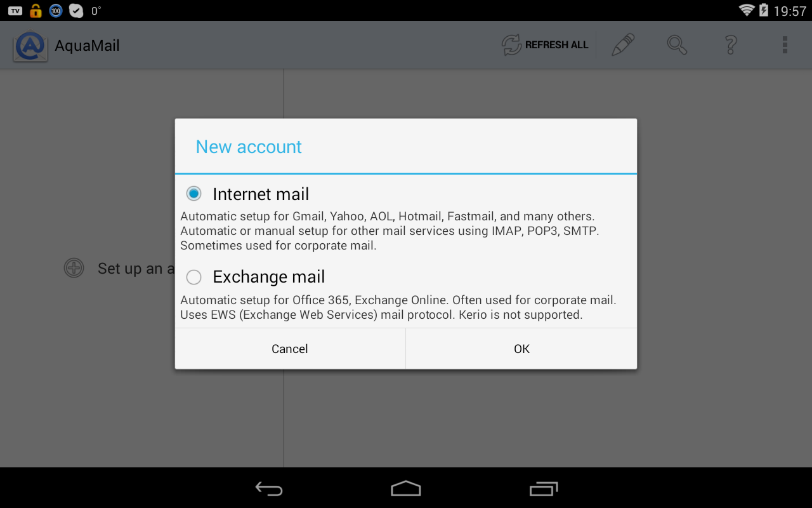Viewport: 812px width, 508px height.
Task: Choose the Exchange mail option label
Action: (x=269, y=277)
